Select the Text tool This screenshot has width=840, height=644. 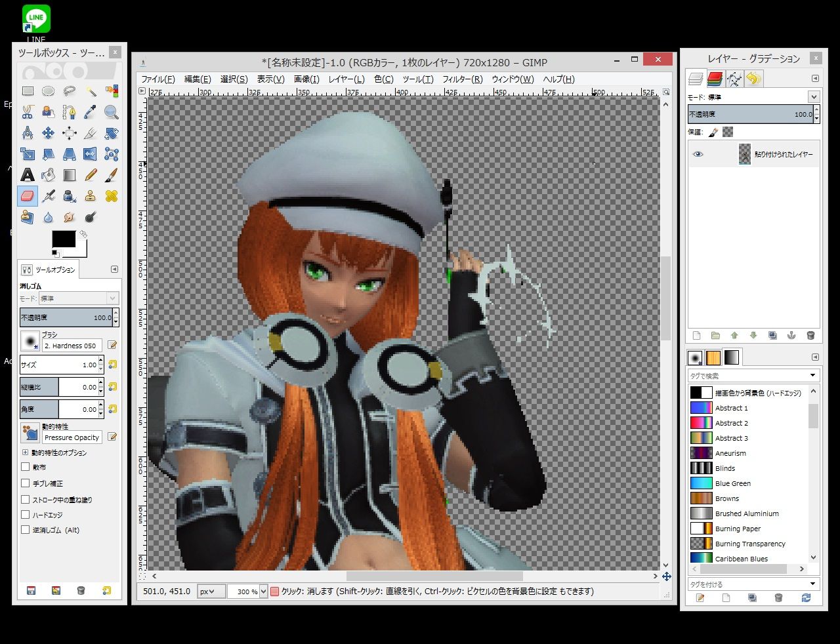[28, 175]
